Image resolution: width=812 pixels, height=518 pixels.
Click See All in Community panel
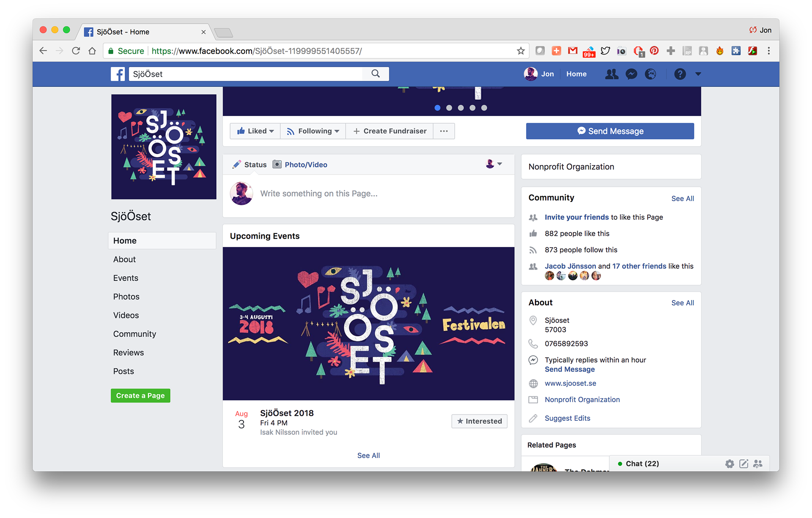point(683,199)
